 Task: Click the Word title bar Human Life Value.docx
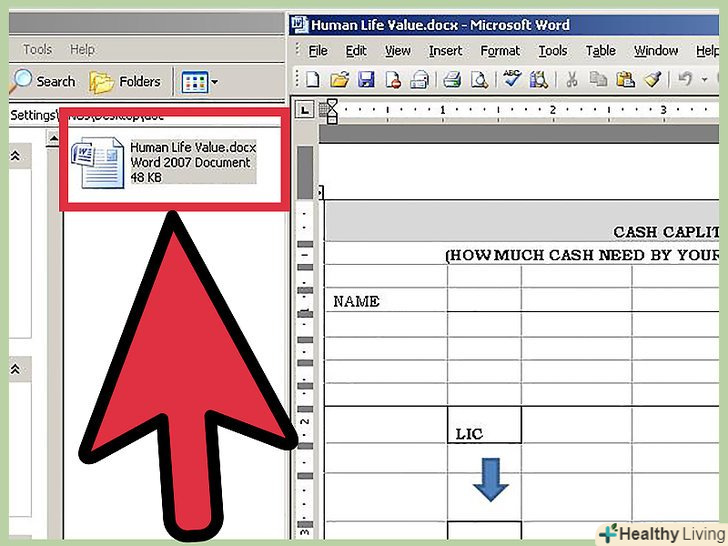pos(504,25)
